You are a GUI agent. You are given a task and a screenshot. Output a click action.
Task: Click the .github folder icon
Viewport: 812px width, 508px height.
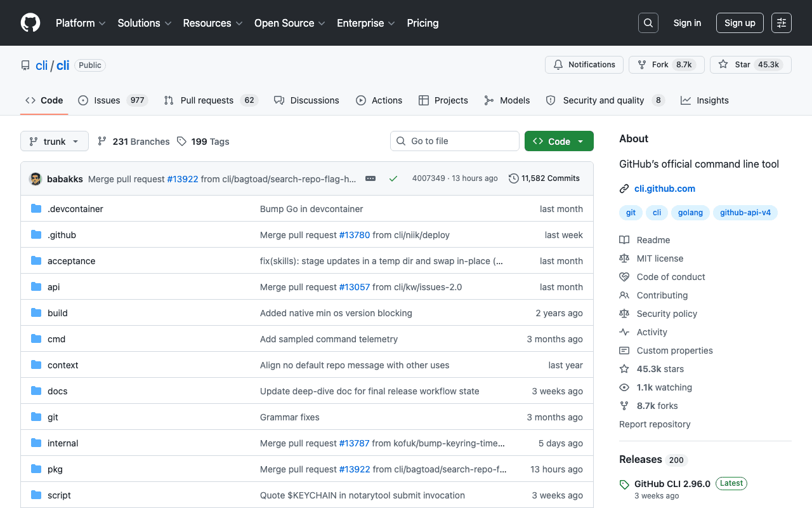click(x=36, y=235)
